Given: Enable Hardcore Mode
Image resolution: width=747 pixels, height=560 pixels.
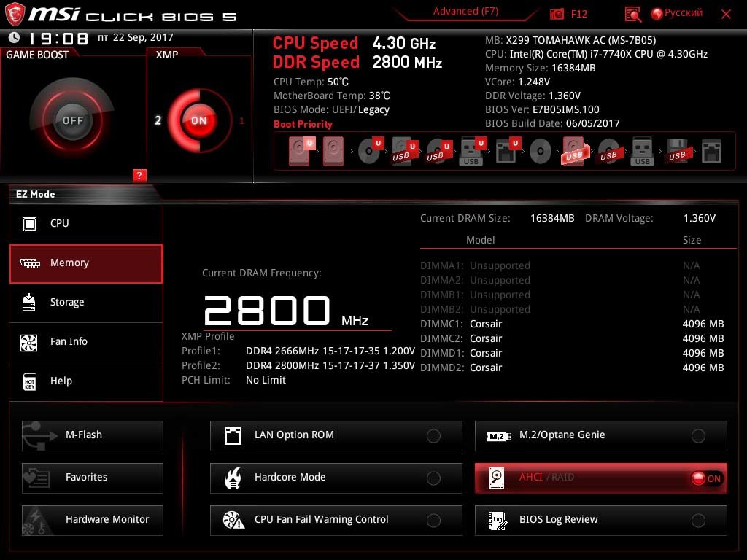Looking at the screenshot, I should pos(336,478).
